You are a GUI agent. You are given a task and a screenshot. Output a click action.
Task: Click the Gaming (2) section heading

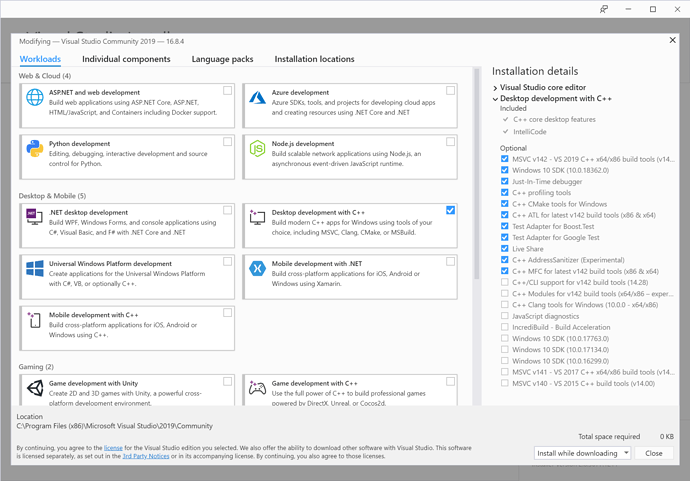(x=36, y=367)
